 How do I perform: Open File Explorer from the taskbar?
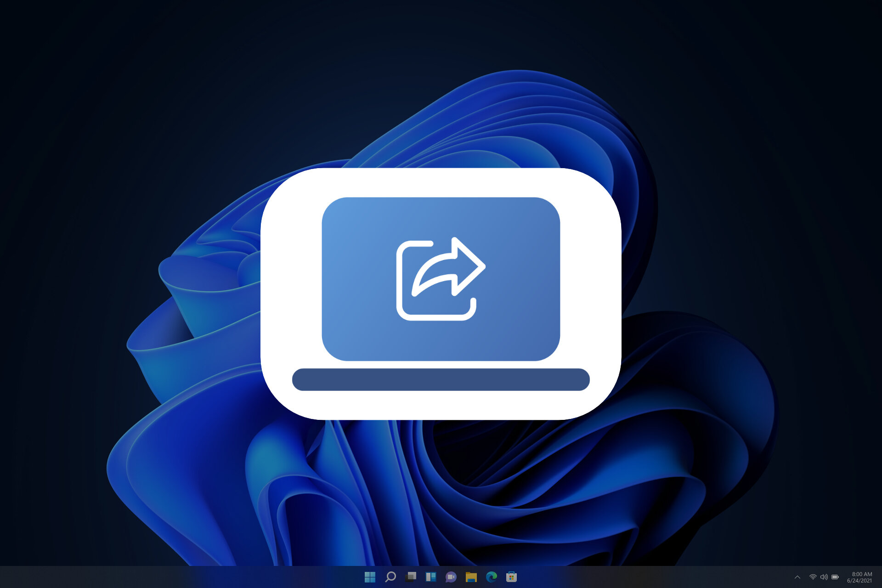tap(471, 577)
